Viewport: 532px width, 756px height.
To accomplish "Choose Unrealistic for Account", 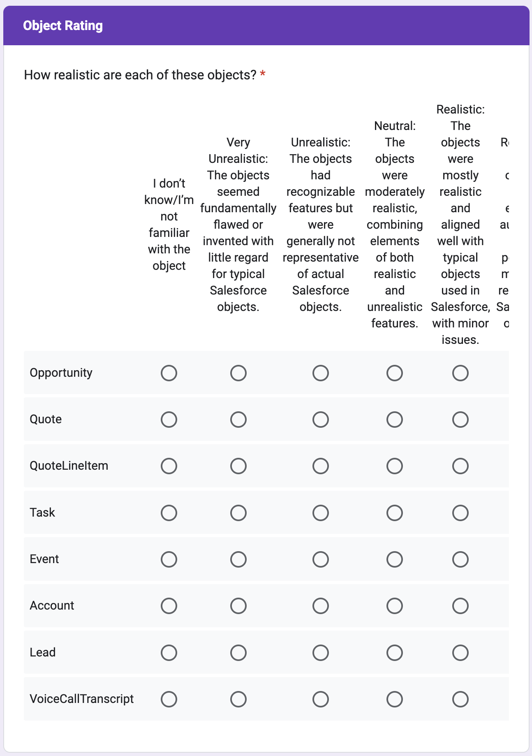I will point(320,606).
